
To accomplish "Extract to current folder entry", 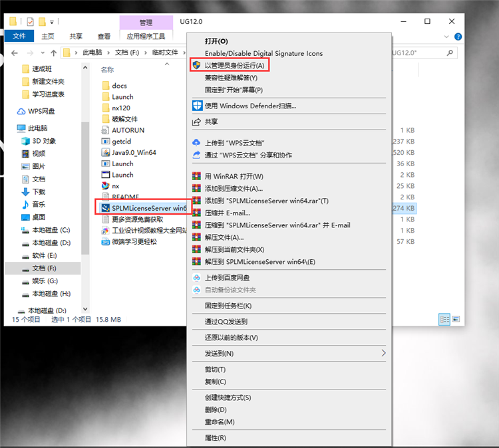I will click(x=234, y=250).
